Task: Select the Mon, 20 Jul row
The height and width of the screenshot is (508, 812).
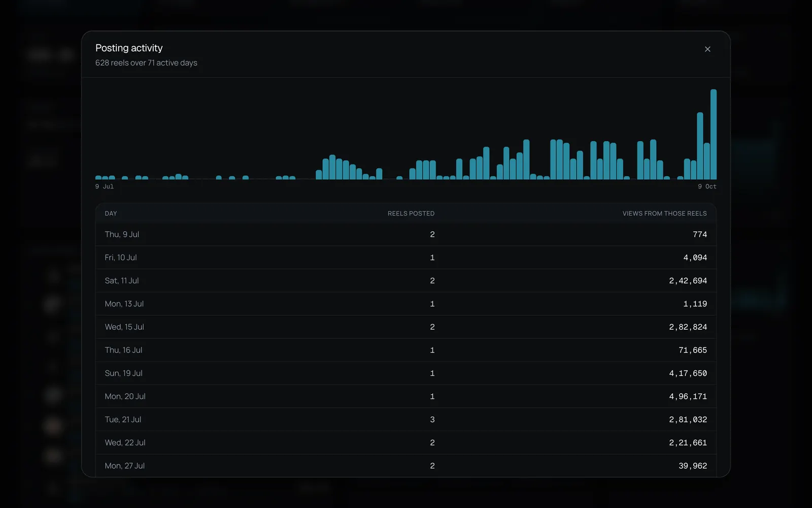Action: (x=406, y=396)
